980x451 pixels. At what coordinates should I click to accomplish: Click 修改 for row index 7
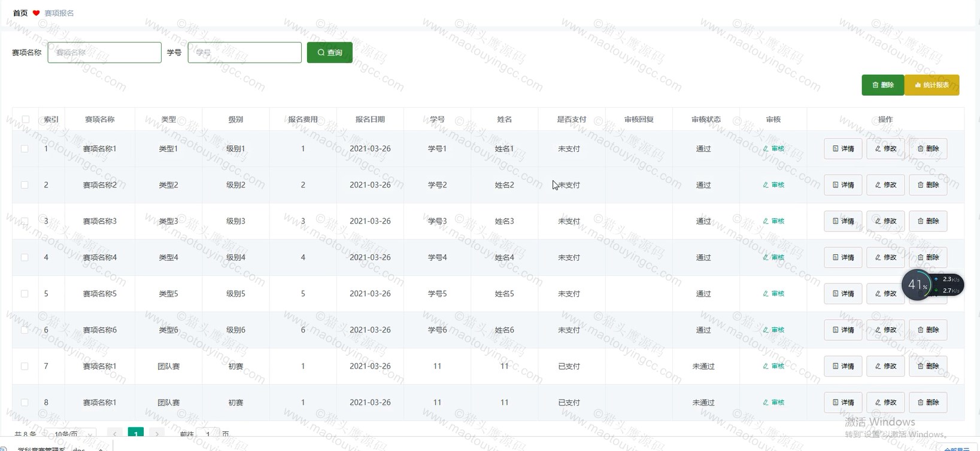pyautogui.click(x=885, y=366)
